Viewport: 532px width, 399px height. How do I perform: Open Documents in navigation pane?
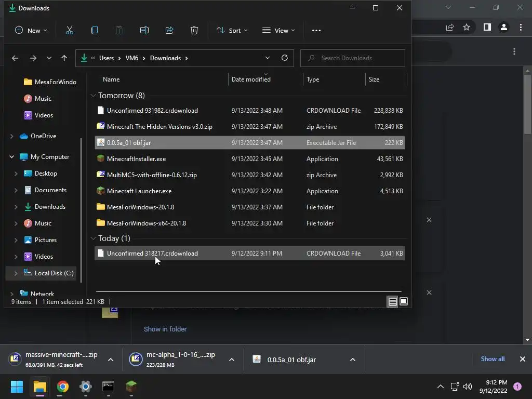[x=50, y=190]
